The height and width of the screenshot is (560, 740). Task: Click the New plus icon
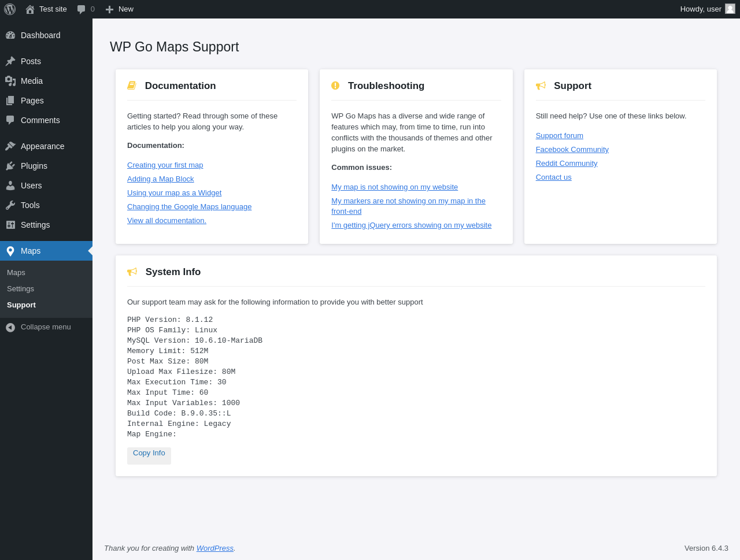(109, 9)
